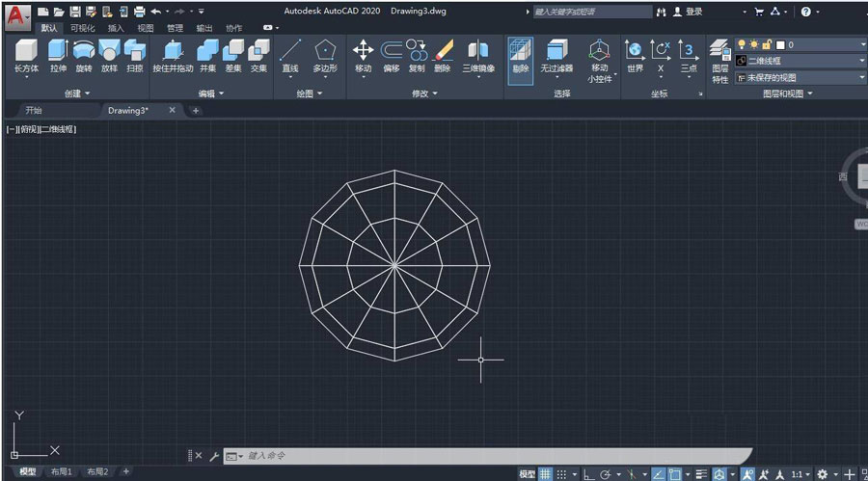Click the 拉伸 extrude tool
868x481 pixels.
point(58,57)
